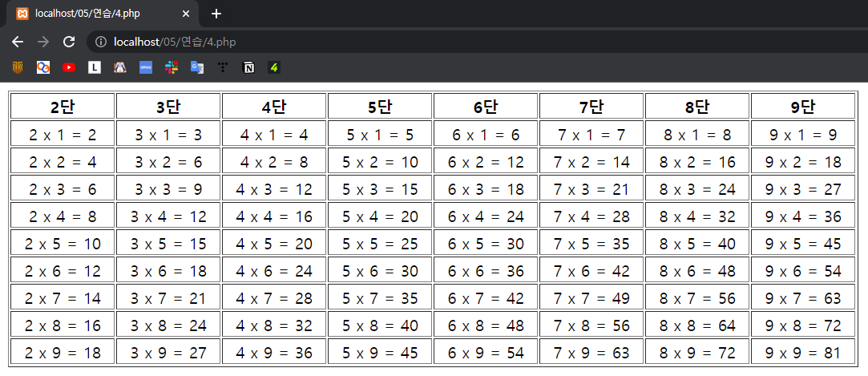Click the cell 3 x 7 = 21
The height and width of the screenshot is (376, 868).
(168, 298)
